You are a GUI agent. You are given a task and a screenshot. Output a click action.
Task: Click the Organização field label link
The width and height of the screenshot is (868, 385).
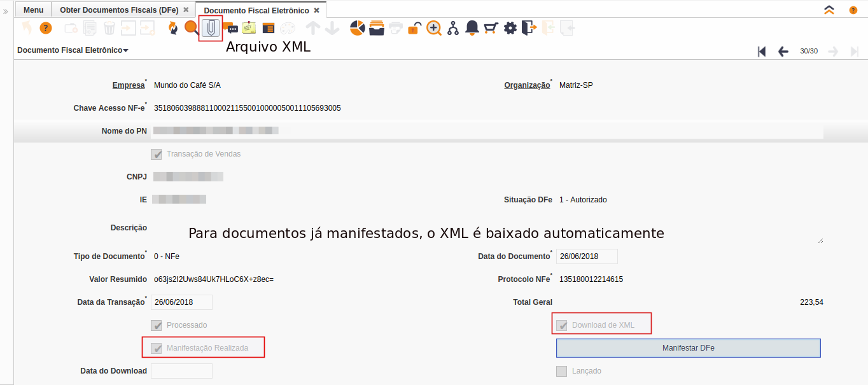pos(527,85)
